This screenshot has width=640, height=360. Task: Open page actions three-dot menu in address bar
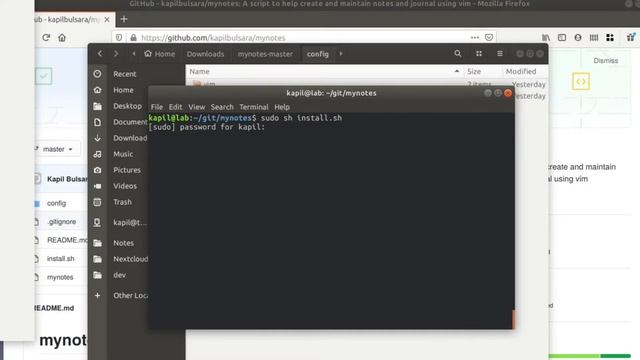tap(475, 38)
